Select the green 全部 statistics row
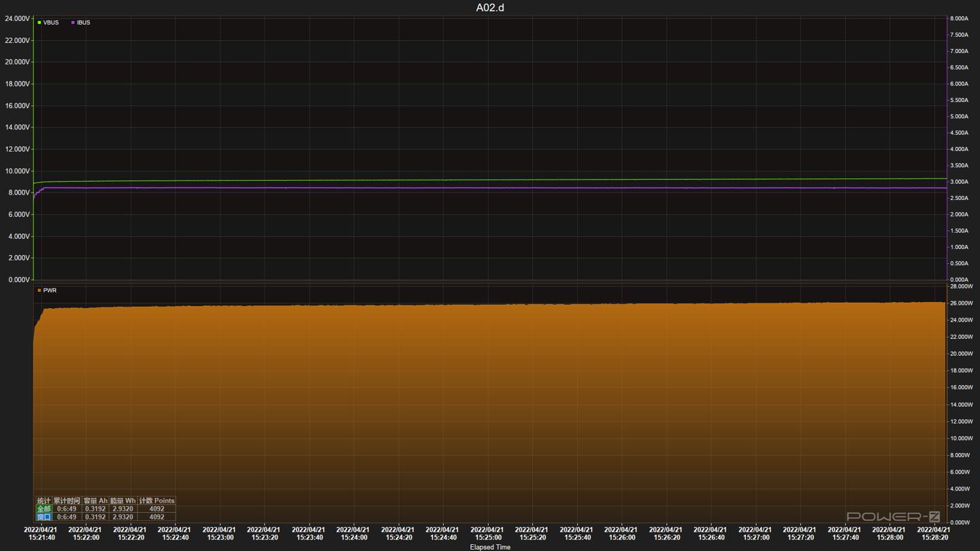The width and height of the screenshot is (980, 551). pos(44,509)
